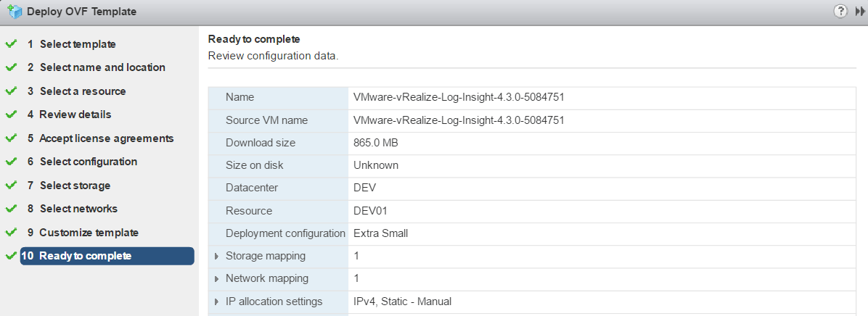
Task: Click the green check beside Accept license agreements
Action: pyautogui.click(x=11, y=138)
